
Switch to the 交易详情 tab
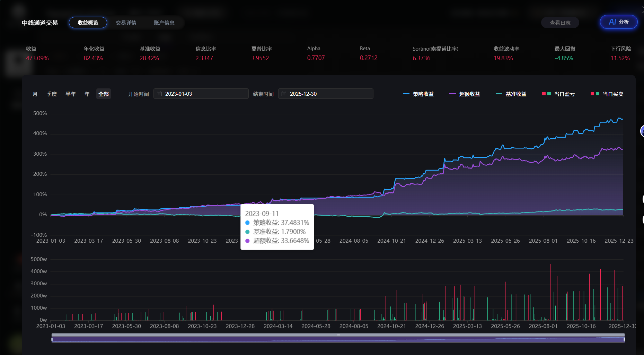(126, 23)
